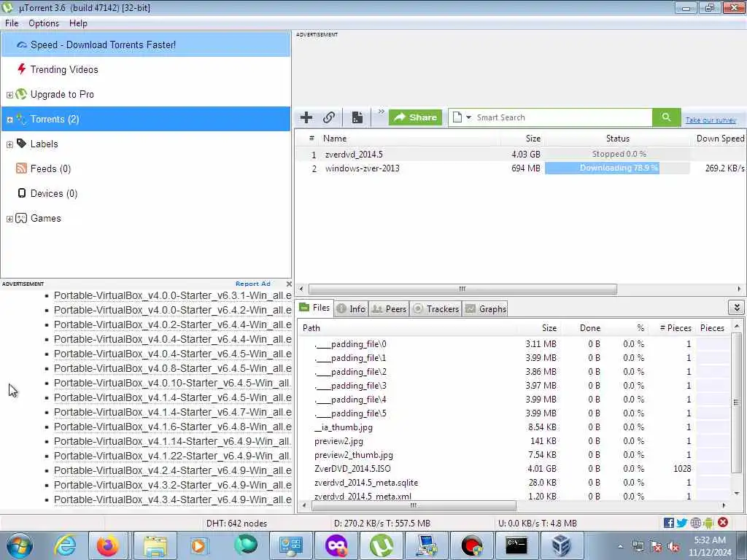This screenshot has width=747, height=560.
Task: Expand the Labels tree node
Action: coord(9,144)
